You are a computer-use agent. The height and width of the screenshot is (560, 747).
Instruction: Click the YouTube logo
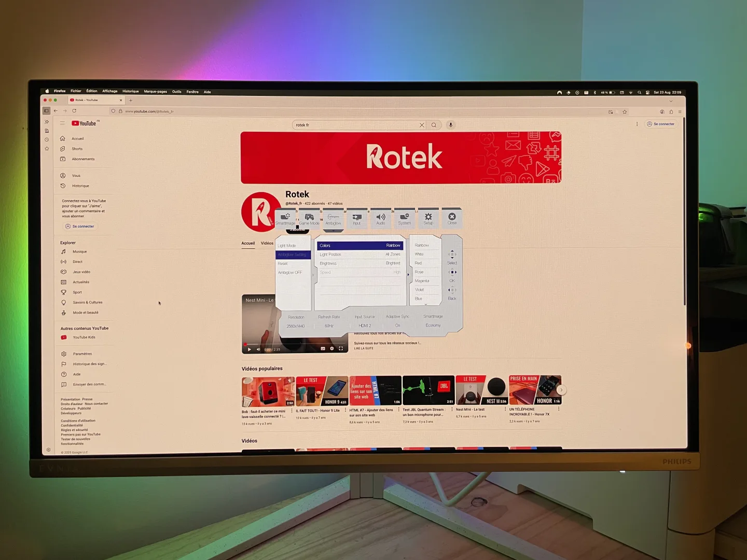[x=85, y=123]
